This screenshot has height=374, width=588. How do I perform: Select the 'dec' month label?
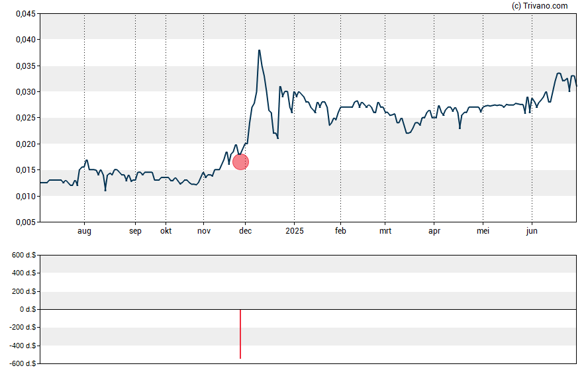[245, 231]
